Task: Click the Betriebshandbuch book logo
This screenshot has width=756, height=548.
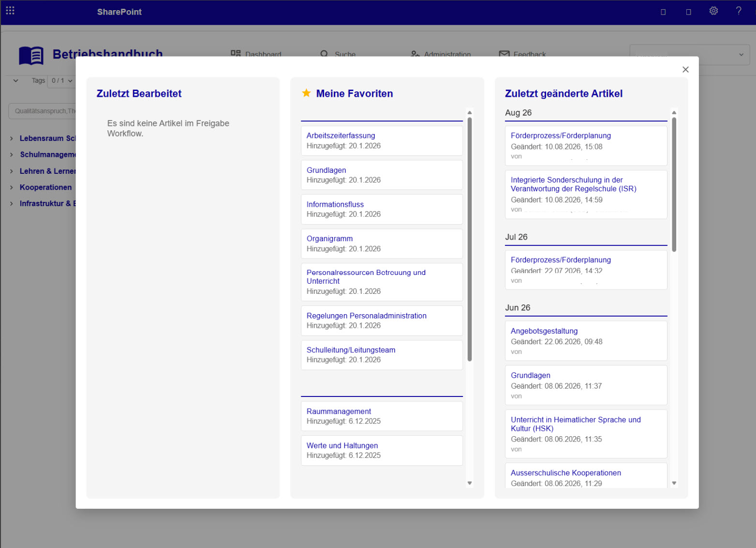Action: tap(31, 56)
